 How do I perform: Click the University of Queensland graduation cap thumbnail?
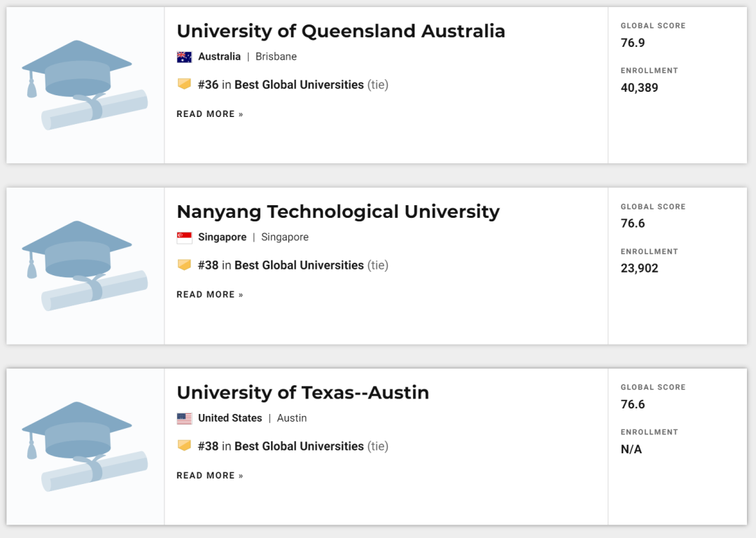[85, 85]
